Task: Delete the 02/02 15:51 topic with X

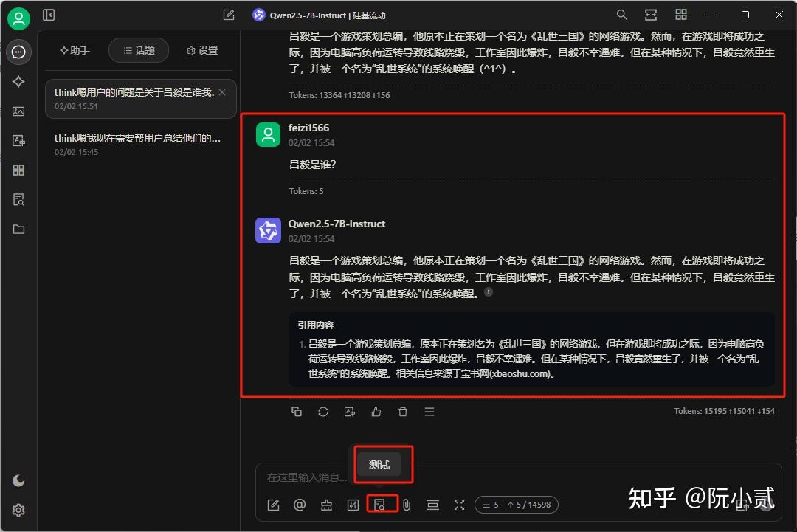Action: pos(222,92)
